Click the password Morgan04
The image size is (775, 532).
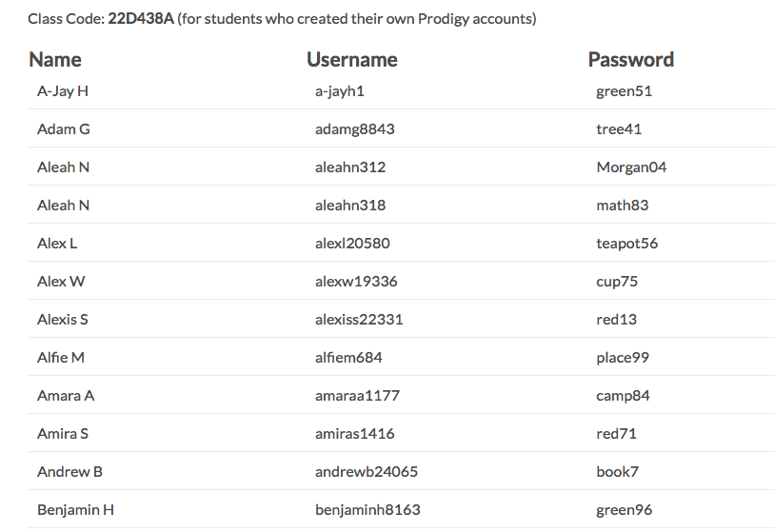(631, 167)
